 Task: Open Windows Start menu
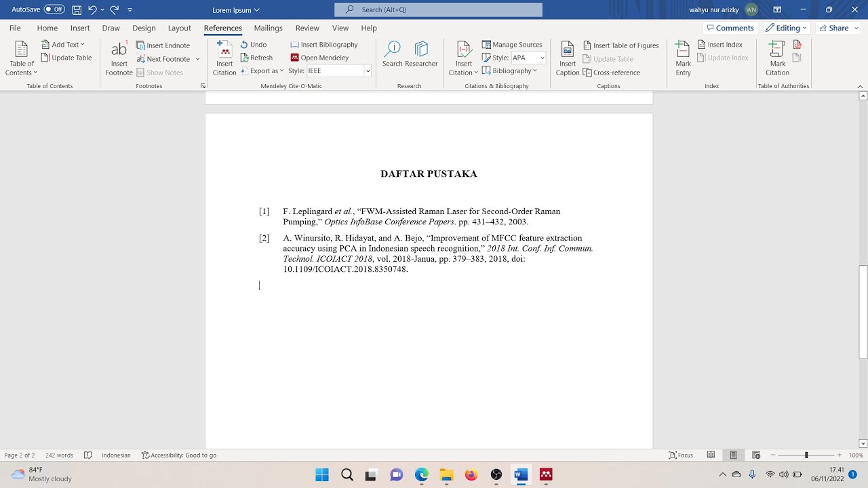(322, 474)
